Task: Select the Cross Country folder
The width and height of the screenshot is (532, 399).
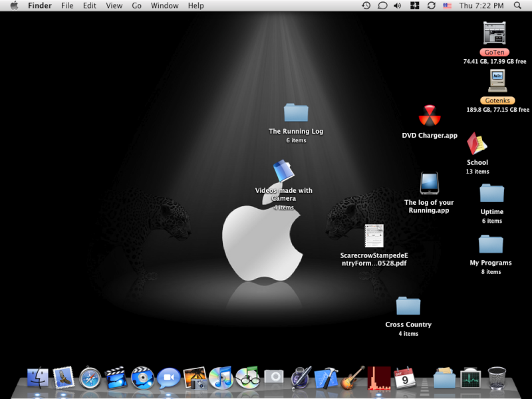Action: click(x=408, y=306)
